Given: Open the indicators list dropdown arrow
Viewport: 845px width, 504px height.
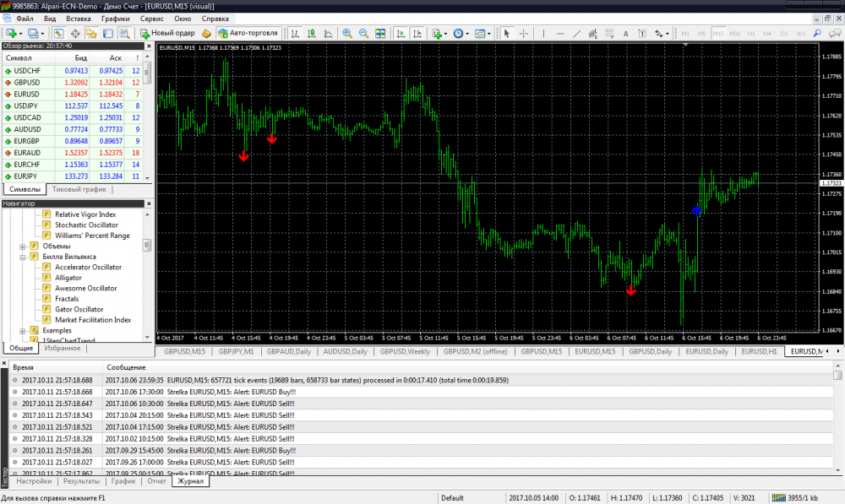Looking at the screenshot, I should (445, 34).
